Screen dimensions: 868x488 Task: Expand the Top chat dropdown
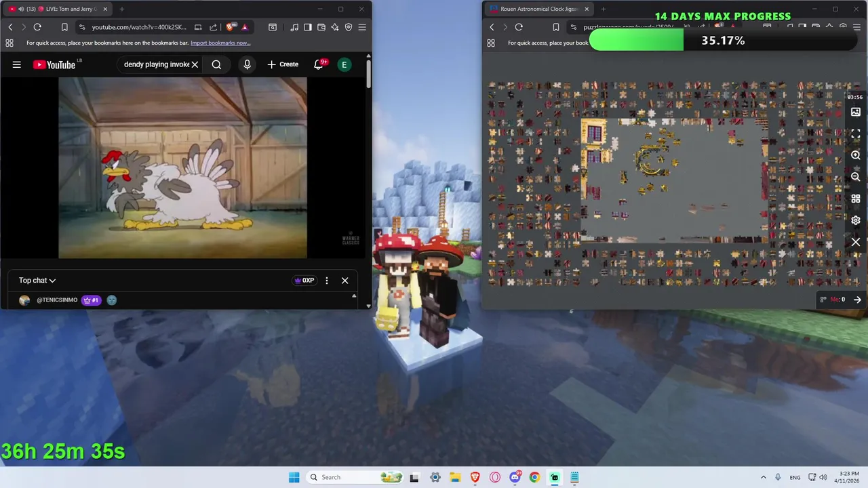click(37, 281)
